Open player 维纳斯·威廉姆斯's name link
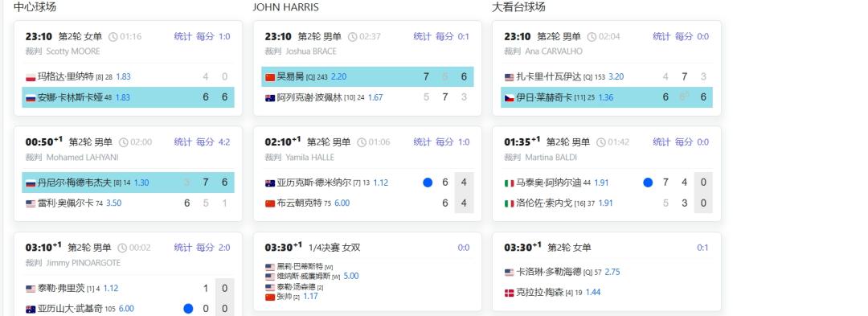Screen dimensions: 868x316 [304, 276]
